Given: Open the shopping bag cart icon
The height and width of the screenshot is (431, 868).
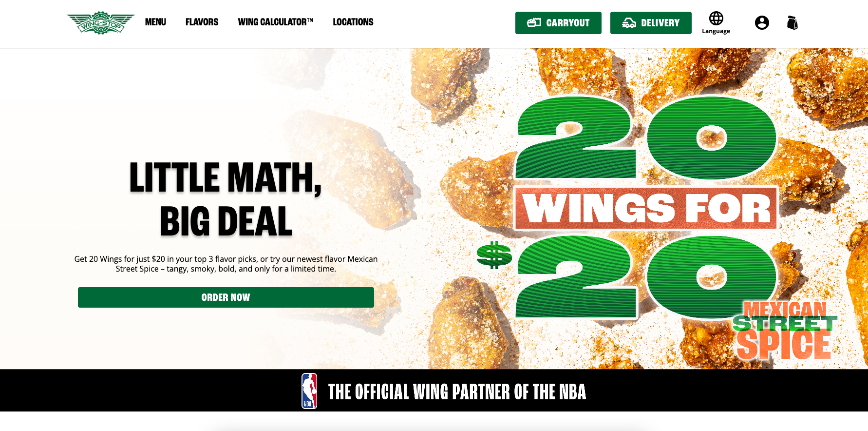Looking at the screenshot, I should (793, 22).
